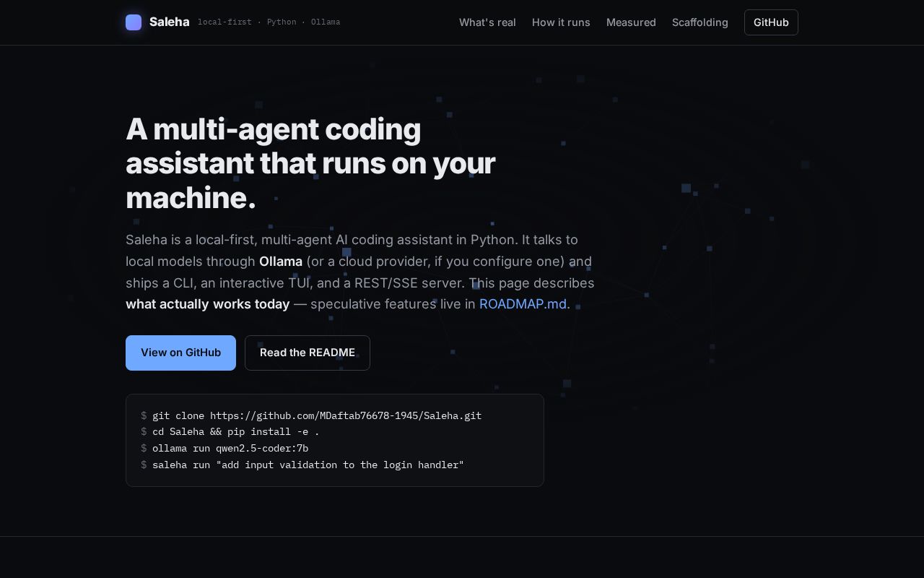Open the Read the README button
This screenshot has height=578, width=924.
point(308,353)
